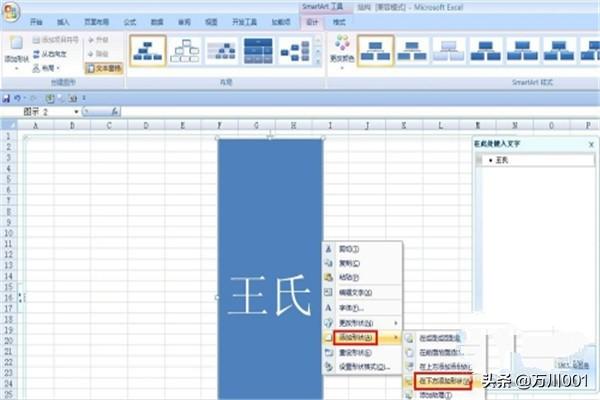Screen dimensions: 600x400
Task: Click the Undo arrow in quick access toolbar
Action: point(17,98)
